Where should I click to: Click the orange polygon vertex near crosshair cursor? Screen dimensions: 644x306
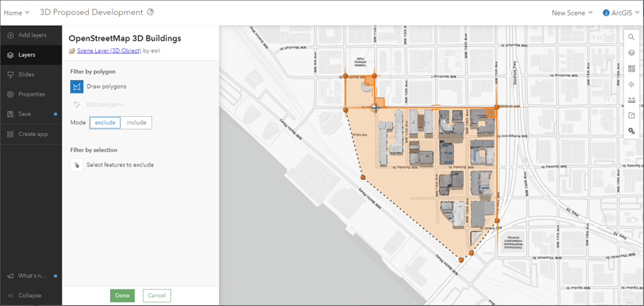coord(374,107)
